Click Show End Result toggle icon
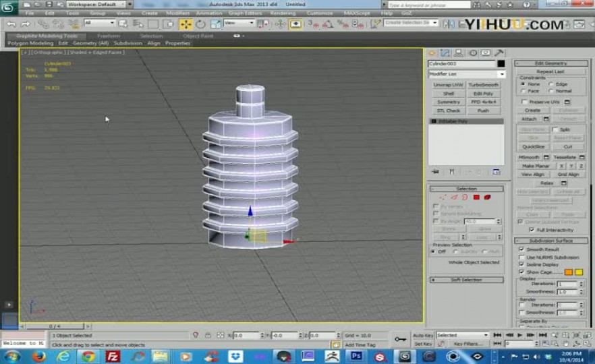The height and width of the screenshot is (364, 595). click(451, 172)
